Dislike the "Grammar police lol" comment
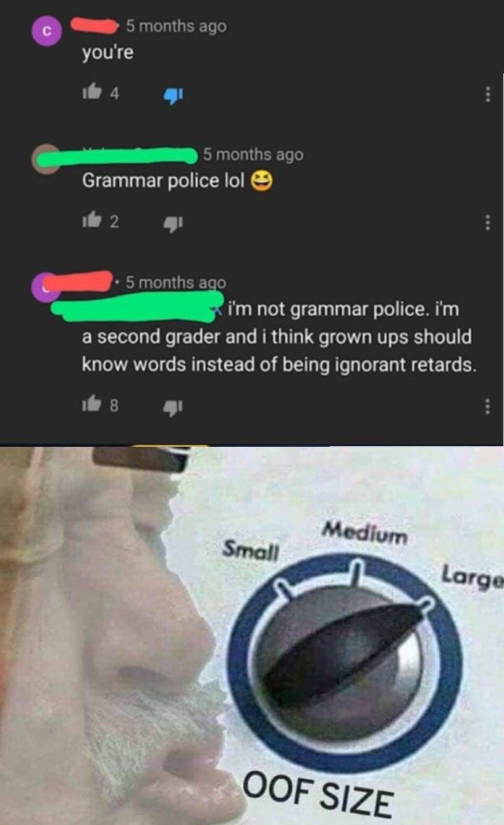 coord(170,223)
